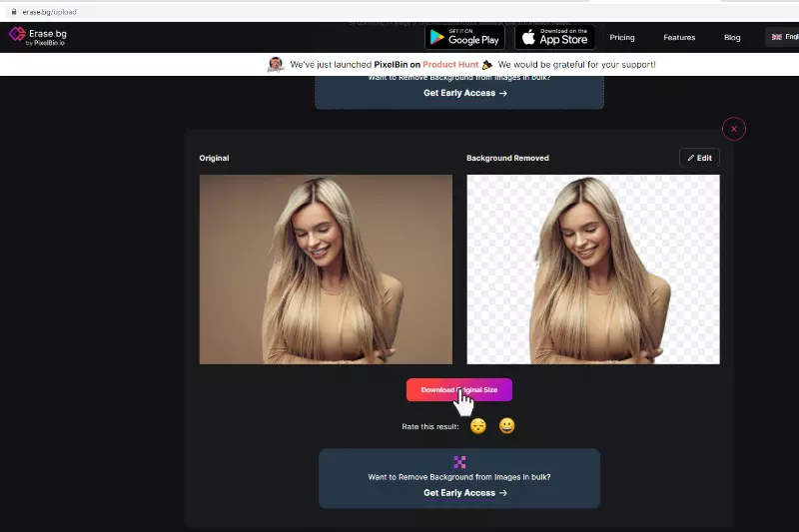
Task: Click 'Want to Remove Background from Images in bulk?' bottom text
Action: tap(459, 477)
